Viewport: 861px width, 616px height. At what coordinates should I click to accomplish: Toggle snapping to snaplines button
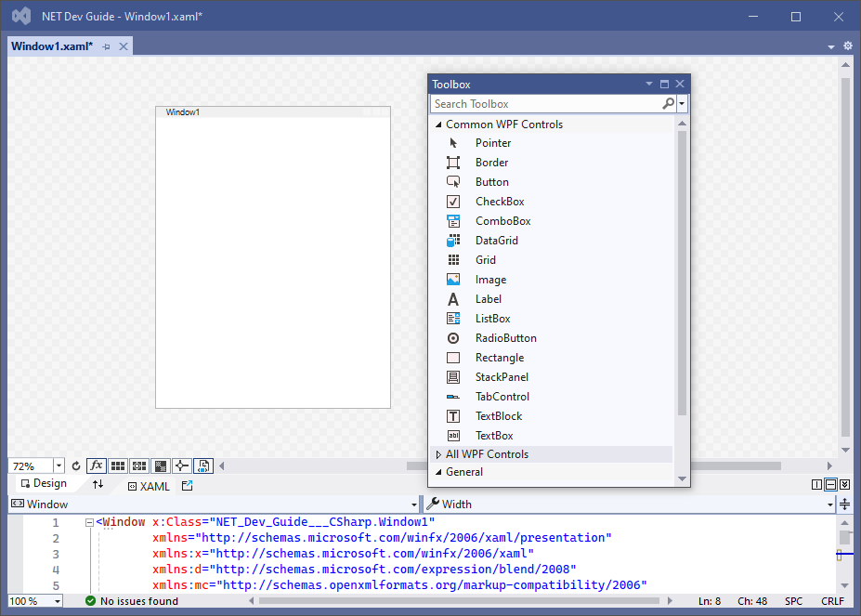pyautogui.click(x=182, y=466)
